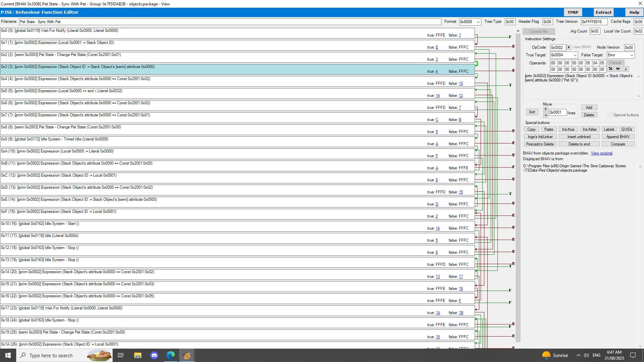Select row 0x9 Idle System - Timed Idle

(x=237, y=142)
